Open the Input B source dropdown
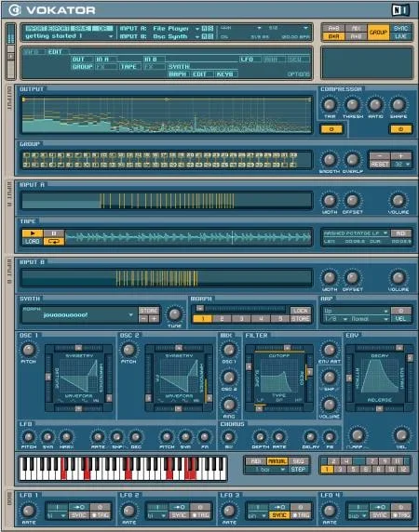 click(176, 36)
